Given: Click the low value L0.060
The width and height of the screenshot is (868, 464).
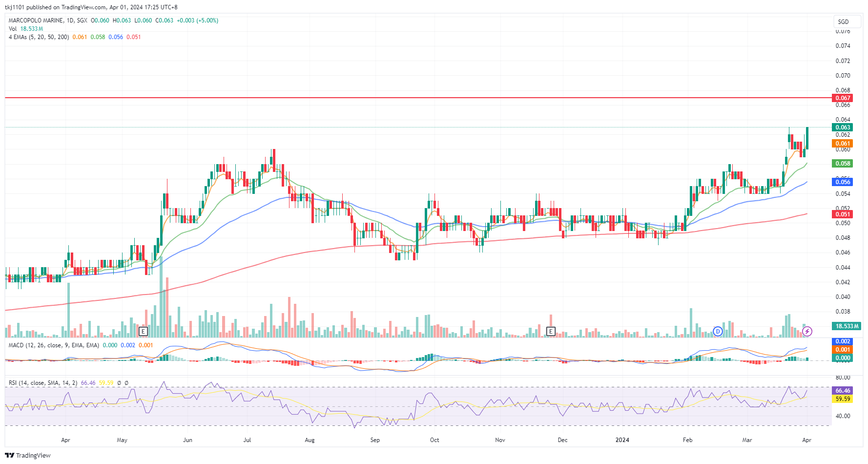Looking at the screenshot, I should point(143,21).
